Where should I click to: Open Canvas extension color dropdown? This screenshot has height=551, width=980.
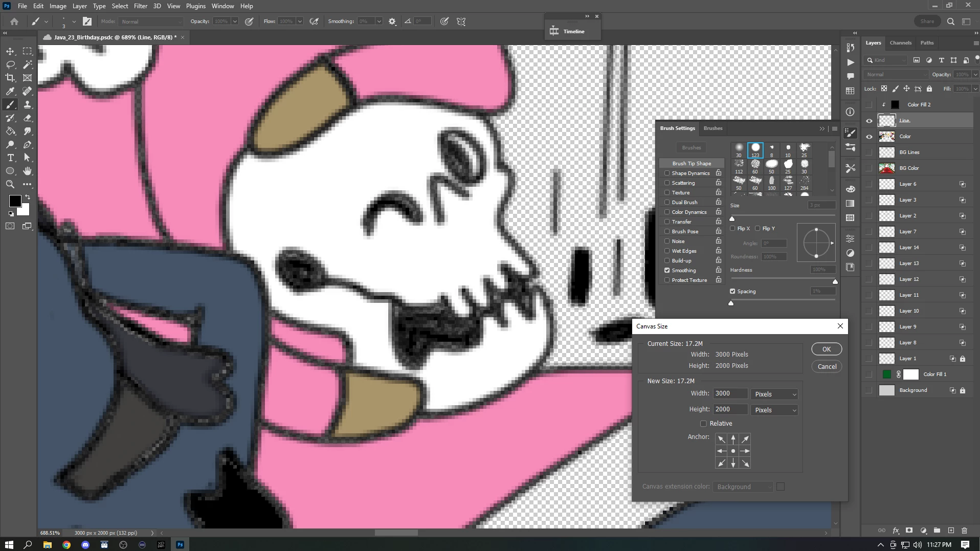[743, 487]
